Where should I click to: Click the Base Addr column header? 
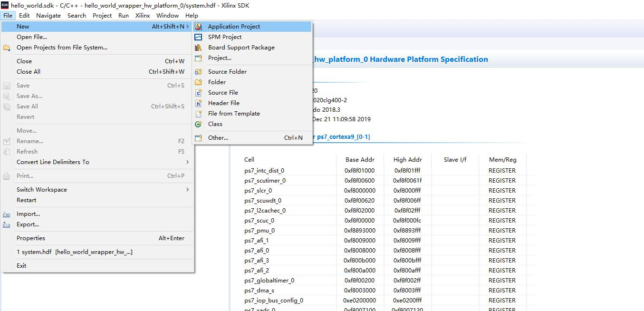point(360,160)
